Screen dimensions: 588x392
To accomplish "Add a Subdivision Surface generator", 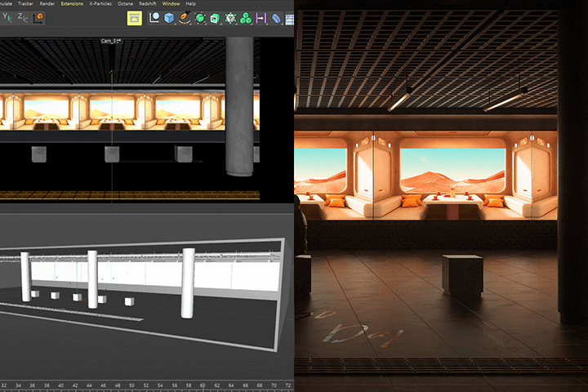I will 200,18.
